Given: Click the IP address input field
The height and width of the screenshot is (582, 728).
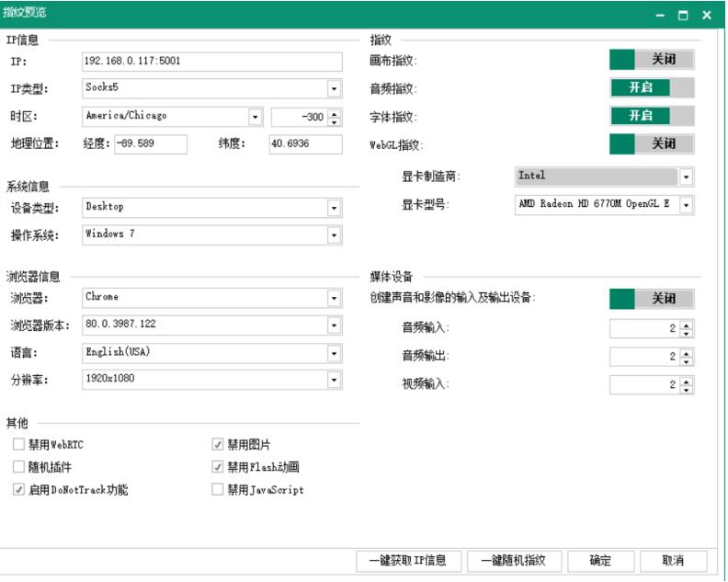Looking at the screenshot, I should 212,62.
